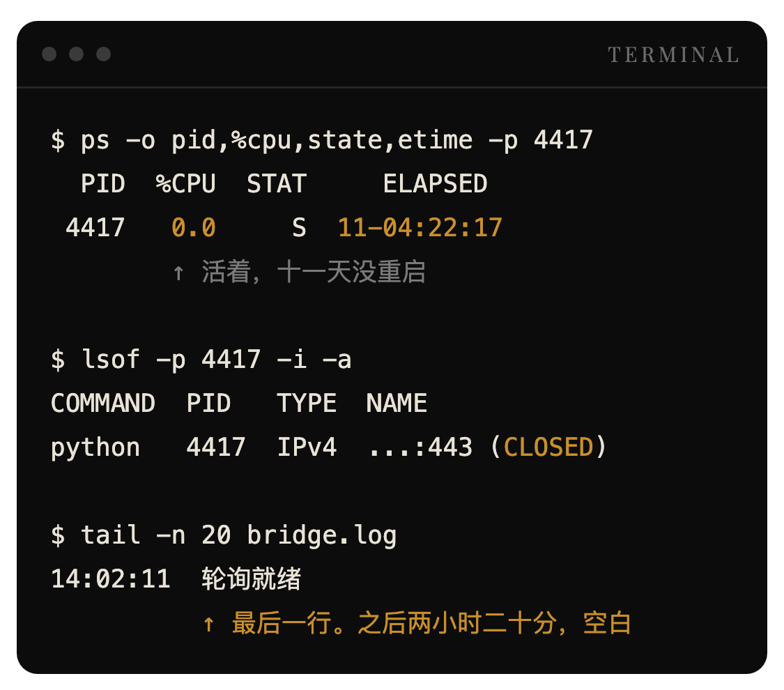This screenshot has height=690, width=784.
Task: Click the %CPU column header
Action: pyautogui.click(x=185, y=183)
